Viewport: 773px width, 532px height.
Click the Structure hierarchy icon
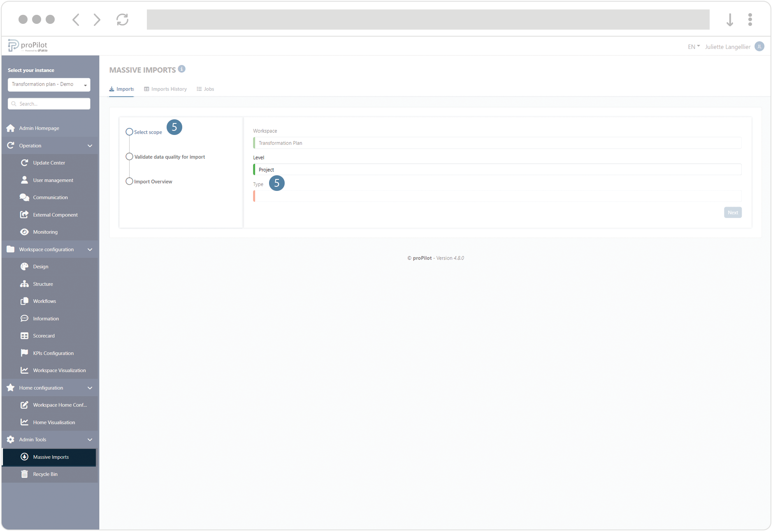pos(25,284)
